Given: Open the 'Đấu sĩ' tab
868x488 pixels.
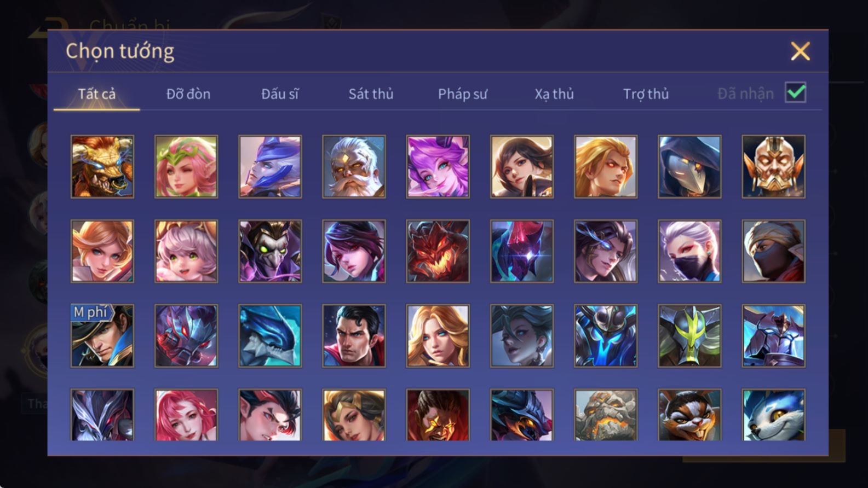Looking at the screenshot, I should tap(280, 94).
